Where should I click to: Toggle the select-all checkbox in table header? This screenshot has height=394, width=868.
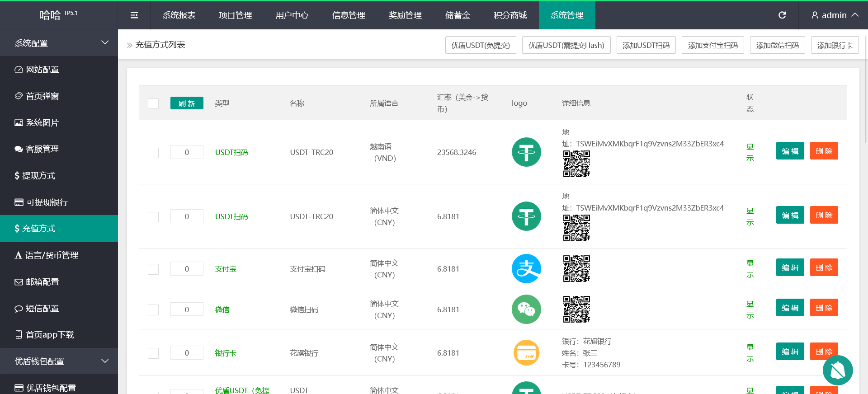[x=153, y=103]
